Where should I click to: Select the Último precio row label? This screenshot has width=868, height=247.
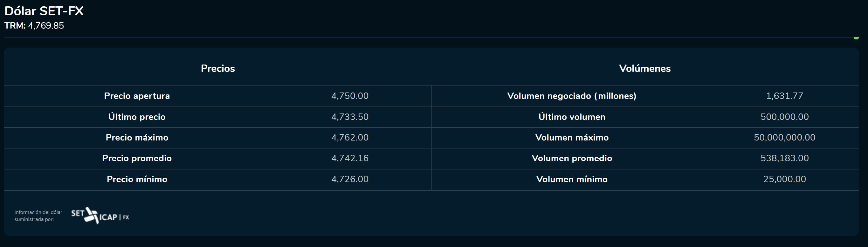coord(137,117)
